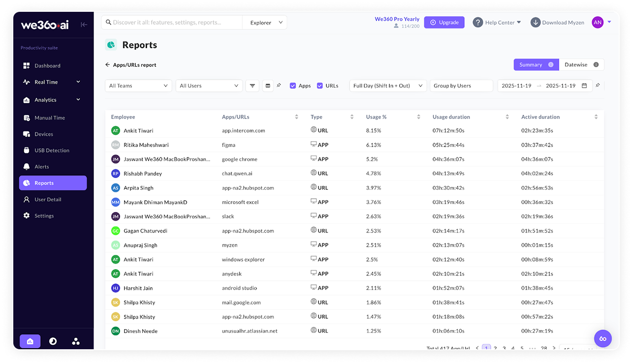The height and width of the screenshot is (364, 632).
Task: Click Ritika Maheshwari employee name
Action: [x=146, y=145]
